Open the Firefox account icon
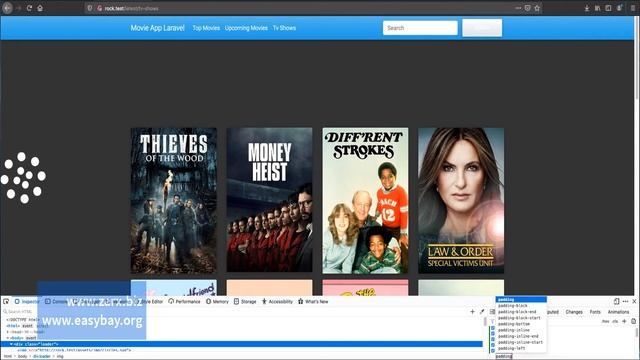This screenshot has height=360, width=640. (x=620, y=8)
